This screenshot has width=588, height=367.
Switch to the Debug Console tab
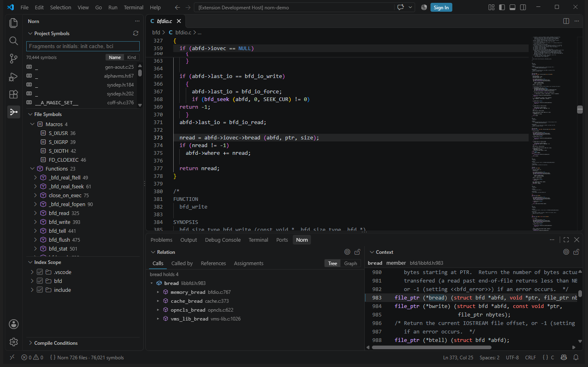pos(223,240)
